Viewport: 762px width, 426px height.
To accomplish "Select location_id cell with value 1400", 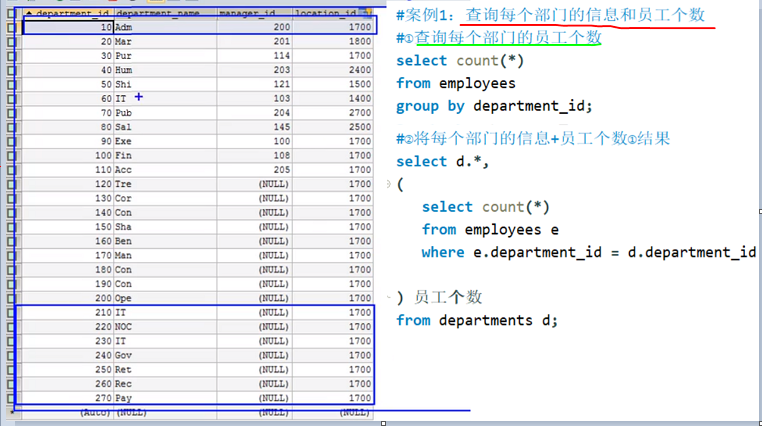I will tap(333, 99).
